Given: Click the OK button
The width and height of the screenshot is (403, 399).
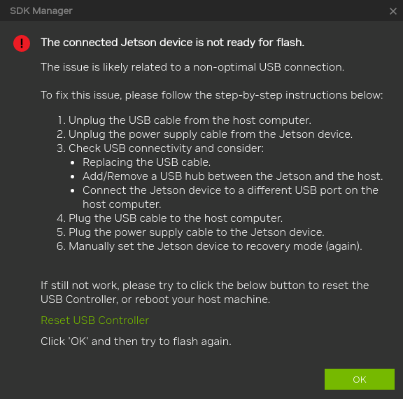Looking at the screenshot, I should tap(359, 379).
